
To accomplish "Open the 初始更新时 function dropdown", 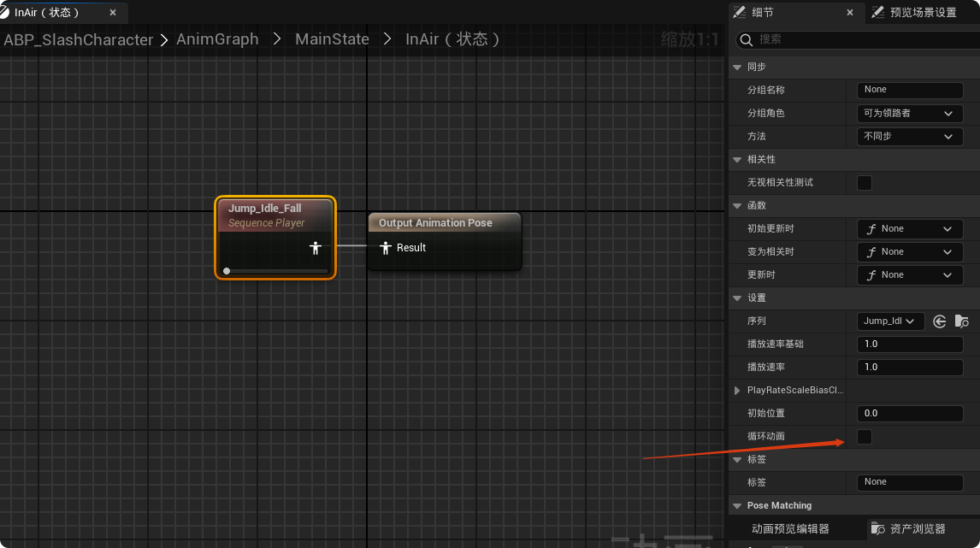I will point(909,229).
